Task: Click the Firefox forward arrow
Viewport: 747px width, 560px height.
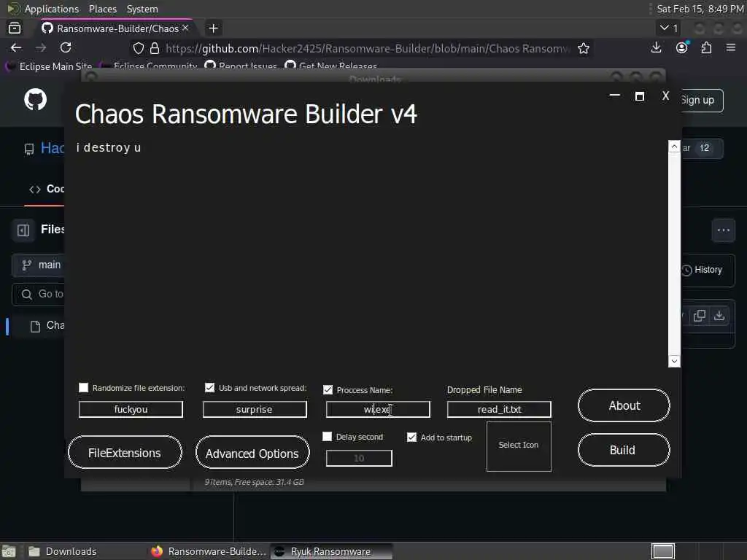Action: pos(41,47)
